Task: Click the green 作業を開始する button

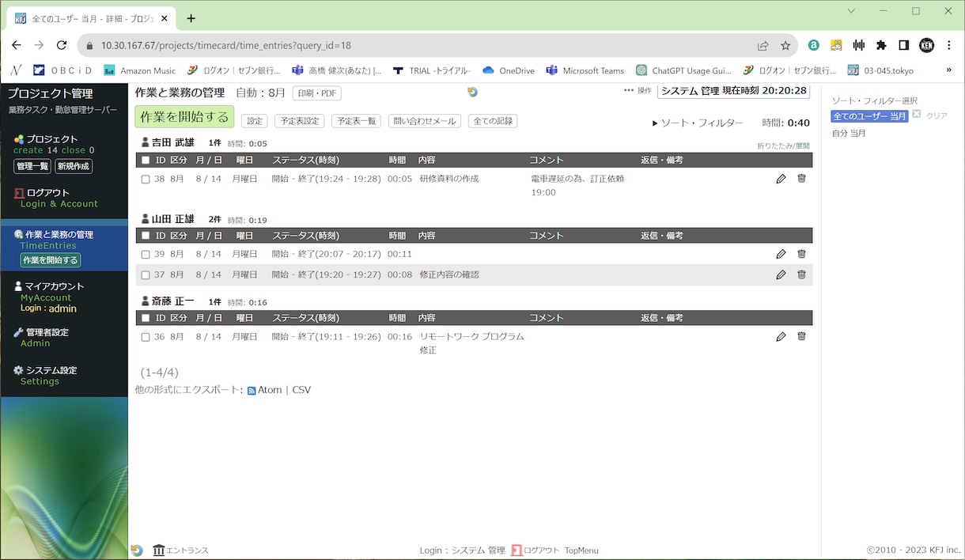Action: point(184,117)
